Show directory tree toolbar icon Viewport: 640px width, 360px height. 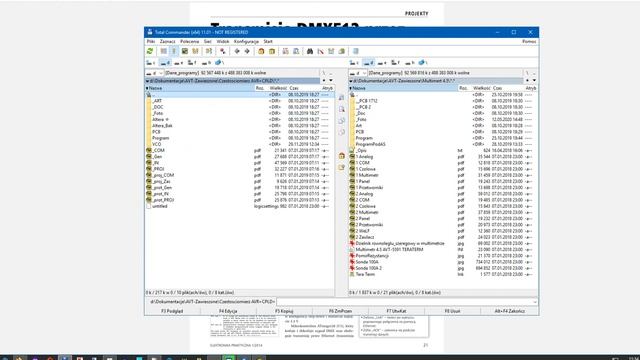pyautogui.click(x=196, y=51)
